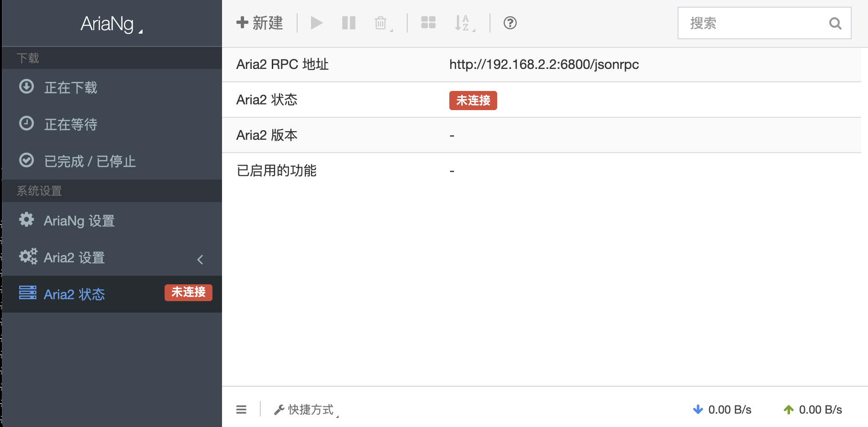Open help via the question mark icon
The height and width of the screenshot is (427, 868).
click(510, 23)
